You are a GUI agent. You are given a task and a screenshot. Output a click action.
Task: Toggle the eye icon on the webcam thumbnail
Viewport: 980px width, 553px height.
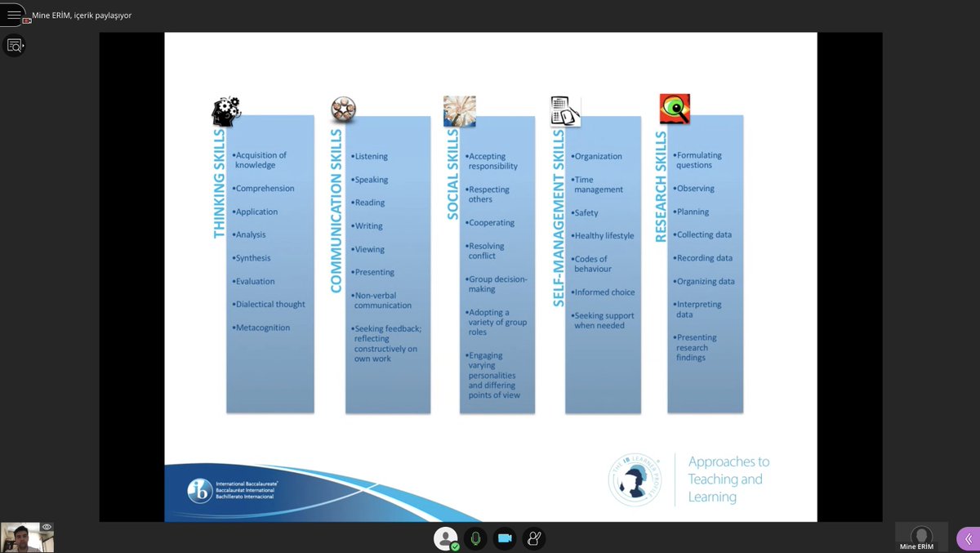tap(47, 526)
